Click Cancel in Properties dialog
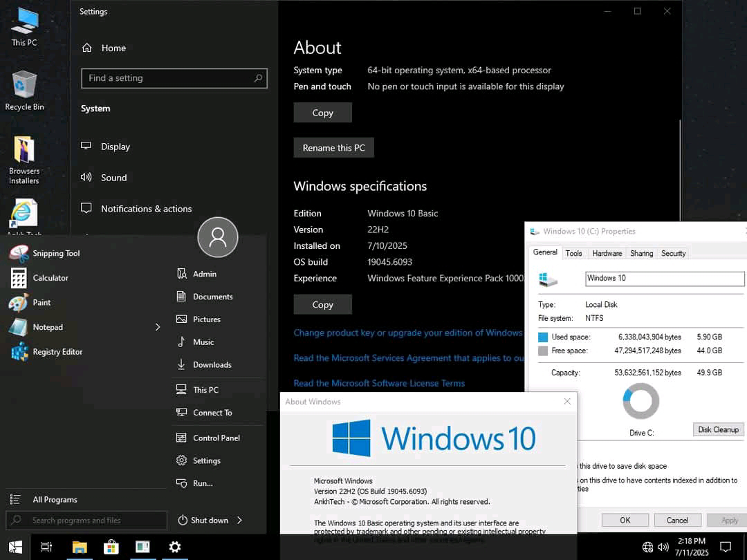 click(677, 520)
